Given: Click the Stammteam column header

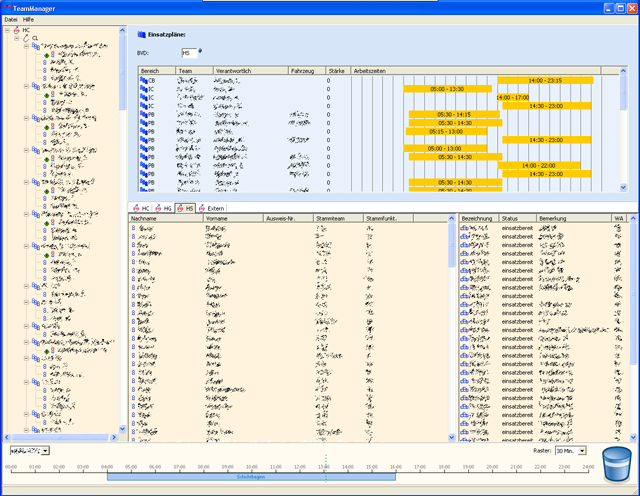Looking at the screenshot, I should [x=338, y=218].
